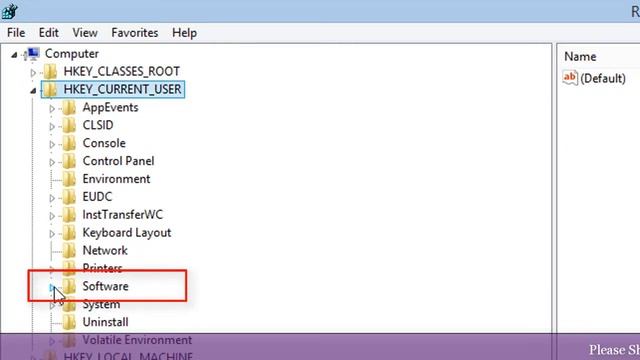Expand the EUDC key
Viewport: 640px width, 360px height.
52,198
